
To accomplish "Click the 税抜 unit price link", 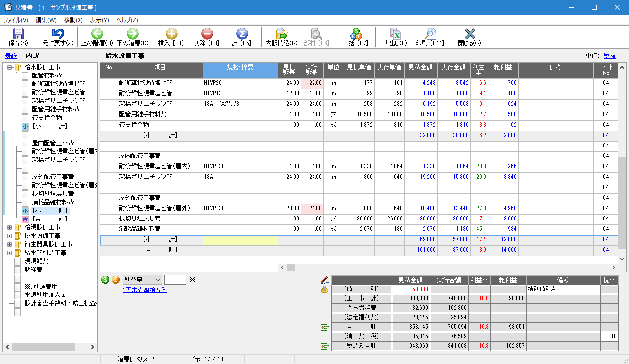I will (609, 56).
